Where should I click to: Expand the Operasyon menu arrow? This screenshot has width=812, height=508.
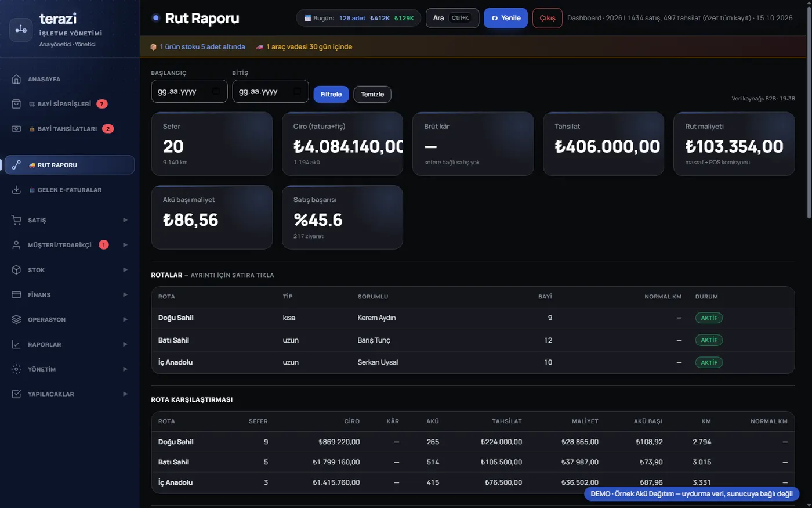[x=125, y=320]
